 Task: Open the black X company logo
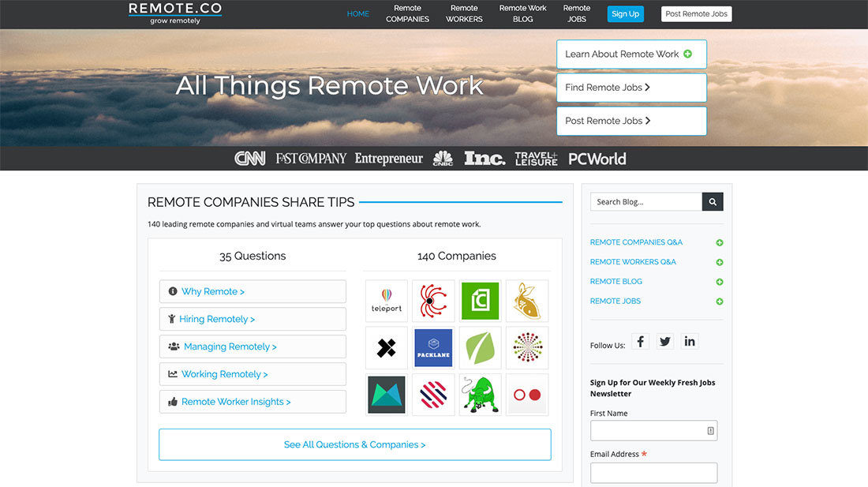pos(387,347)
